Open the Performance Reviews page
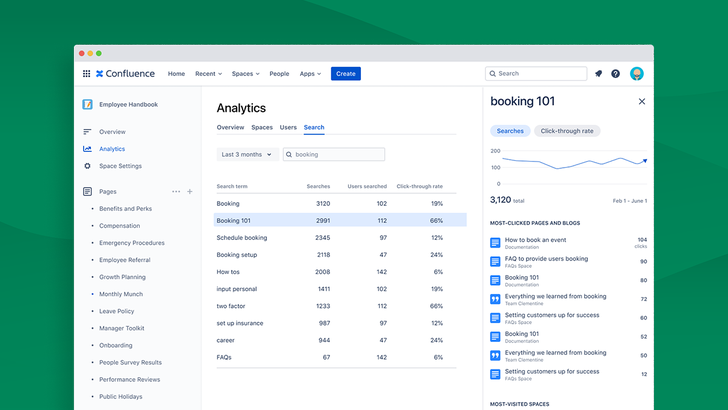 (x=130, y=379)
